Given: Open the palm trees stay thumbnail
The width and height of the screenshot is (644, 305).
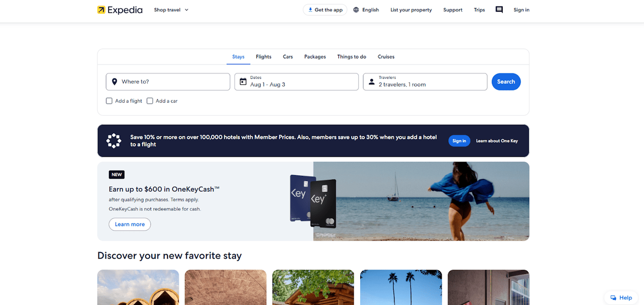Looking at the screenshot, I should click(x=400, y=287).
